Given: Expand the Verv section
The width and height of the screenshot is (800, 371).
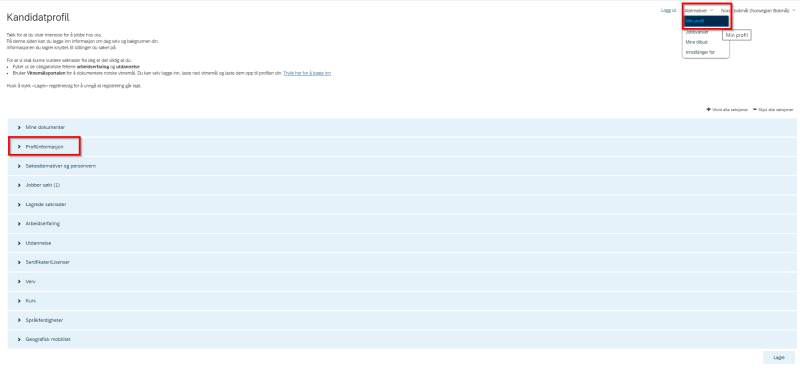Looking at the screenshot, I should point(402,282).
